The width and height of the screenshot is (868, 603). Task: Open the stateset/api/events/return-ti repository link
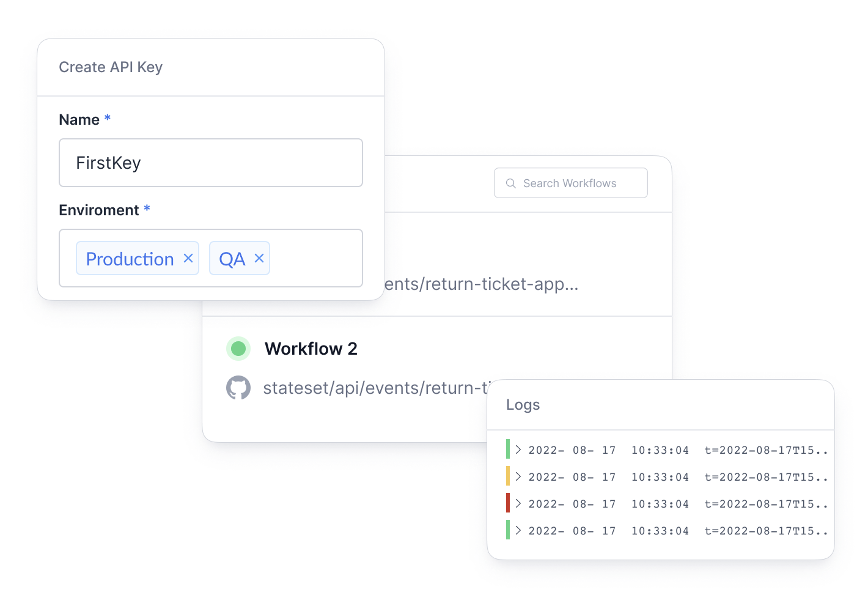[x=377, y=388]
